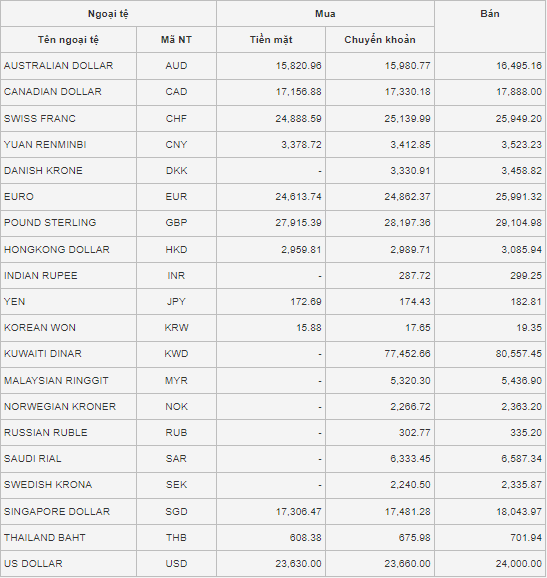Click the GBP cash rate 27,915.39
547x578 pixels.
tap(299, 223)
